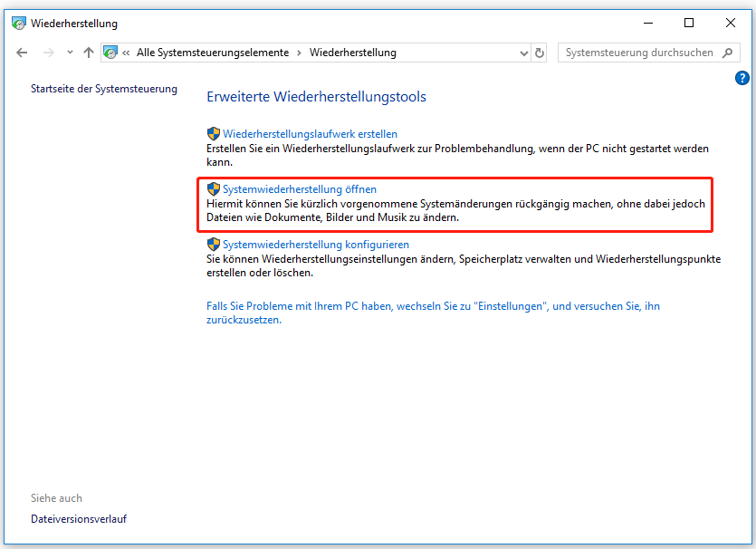Open the Dateiversionsverlauf link
Viewport: 756px width, 549px height.
[x=78, y=519]
